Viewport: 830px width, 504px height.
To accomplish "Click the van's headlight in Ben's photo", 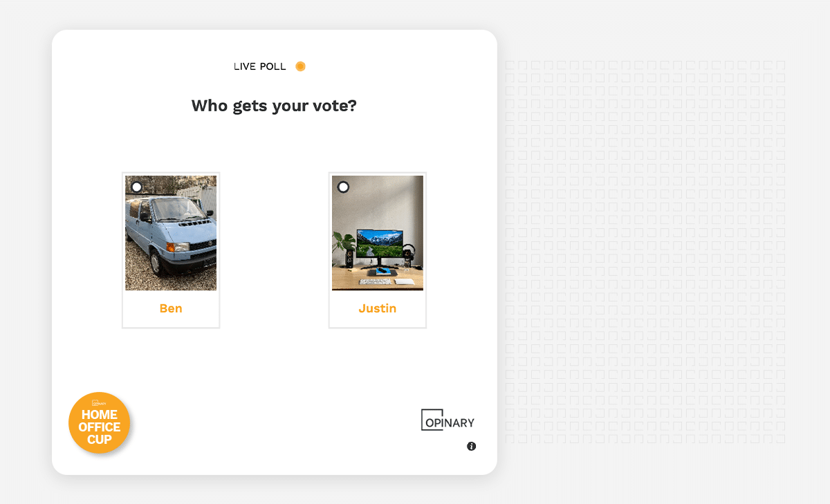I will pyautogui.click(x=177, y=247).
